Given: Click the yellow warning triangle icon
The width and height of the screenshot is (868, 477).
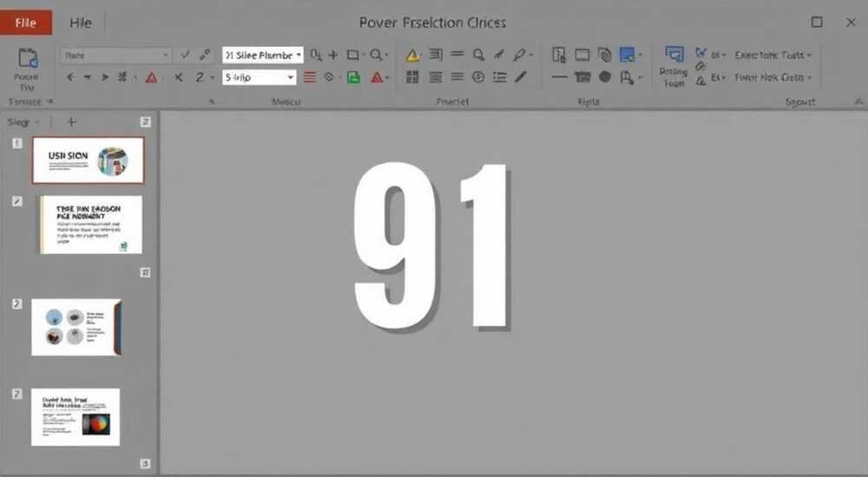Looking at the screenshot, I should (x=411, y=56).
